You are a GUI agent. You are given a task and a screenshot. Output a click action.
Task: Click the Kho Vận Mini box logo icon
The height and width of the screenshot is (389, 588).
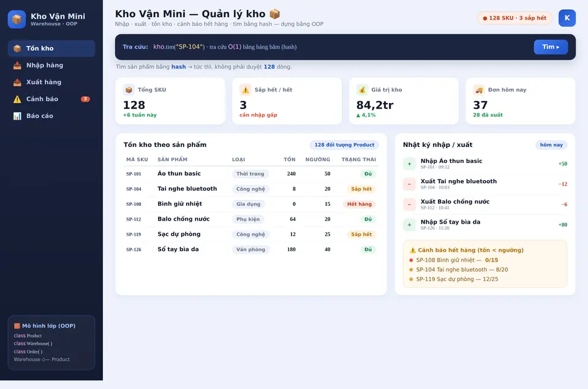coord(17,19)
